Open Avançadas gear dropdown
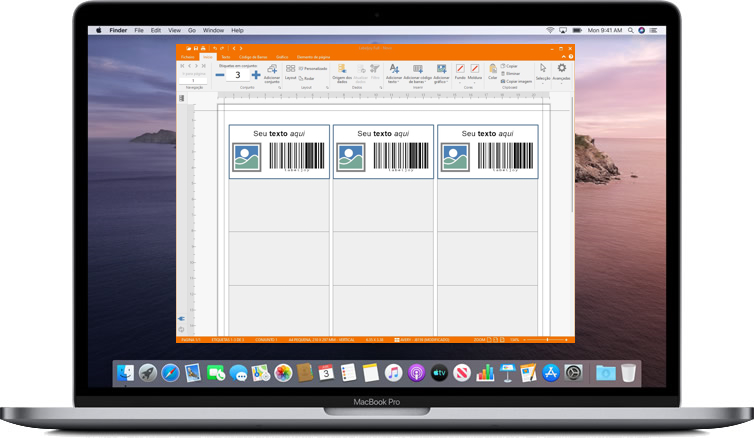The height and width of the screenshot is (438, 754). tap(561, 73)
